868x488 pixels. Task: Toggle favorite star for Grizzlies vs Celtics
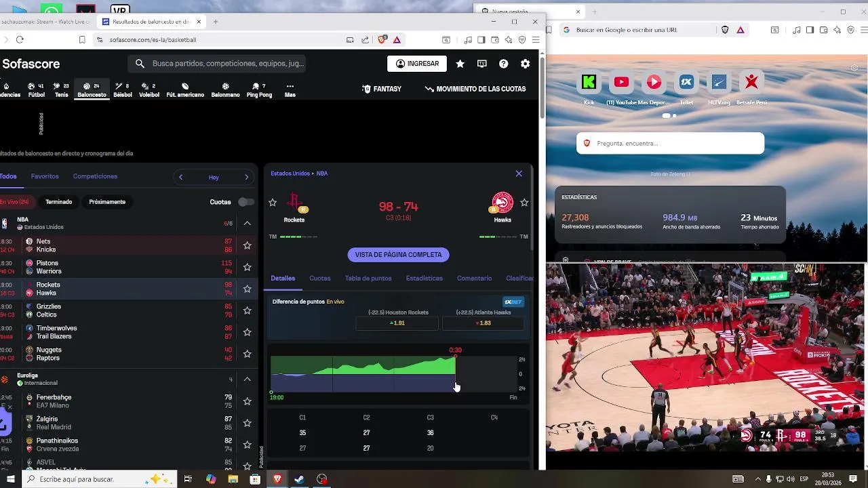(247, 310)
